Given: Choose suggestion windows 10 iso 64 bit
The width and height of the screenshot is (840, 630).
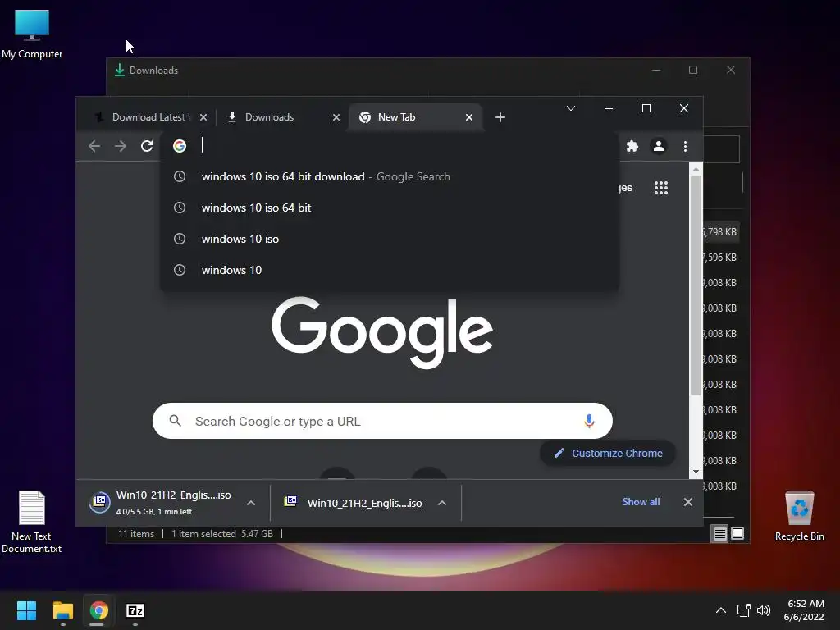Looking at the screenshot, I should [x=390, y=208].
